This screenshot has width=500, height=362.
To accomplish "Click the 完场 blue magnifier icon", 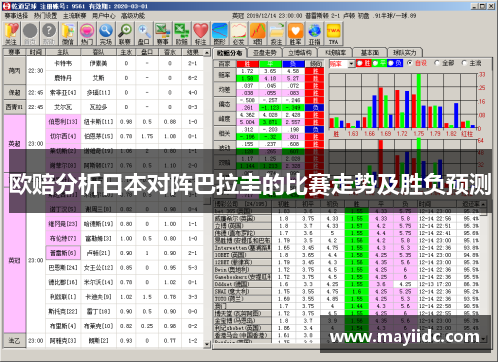I will [106, 34].
